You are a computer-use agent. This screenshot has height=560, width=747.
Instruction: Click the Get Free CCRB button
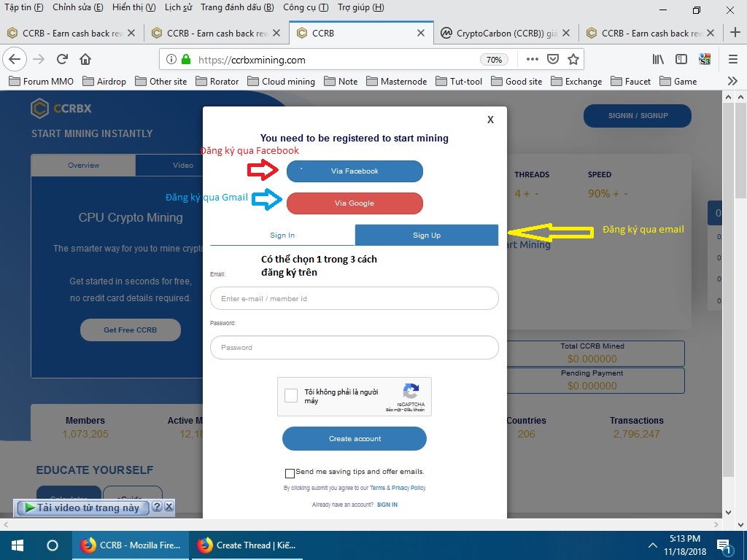tap(130, 330)
